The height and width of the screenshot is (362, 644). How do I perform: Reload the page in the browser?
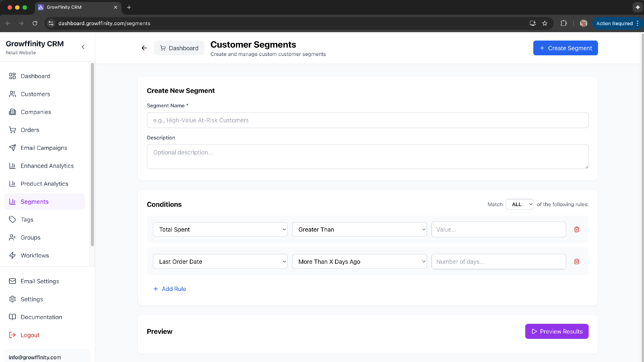(x=35, y=23)
